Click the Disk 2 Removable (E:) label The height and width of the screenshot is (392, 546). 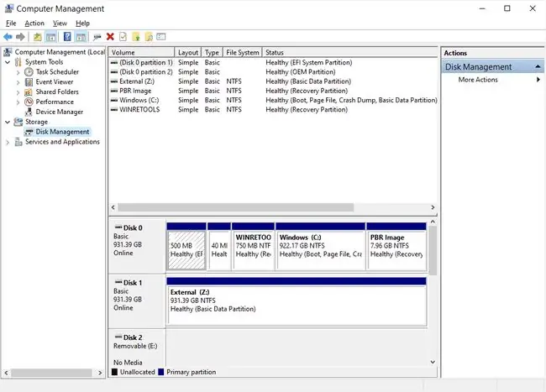point(137,349)
